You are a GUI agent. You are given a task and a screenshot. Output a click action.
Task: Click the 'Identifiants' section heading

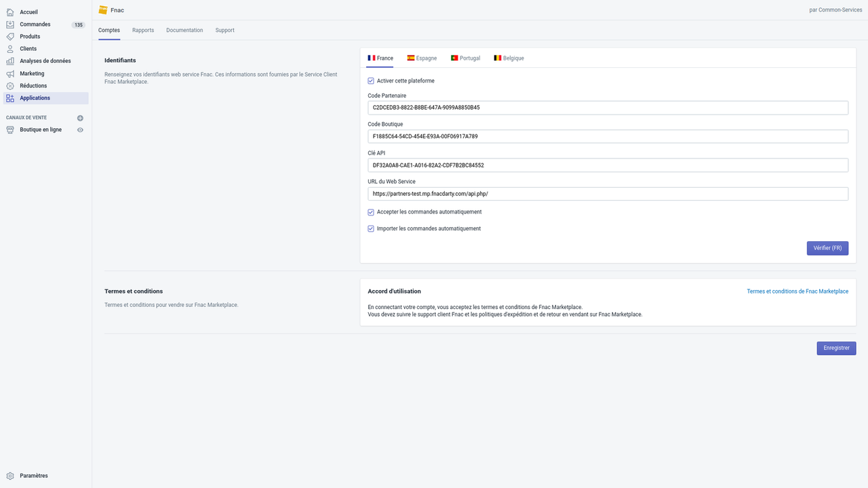point(120,60)
